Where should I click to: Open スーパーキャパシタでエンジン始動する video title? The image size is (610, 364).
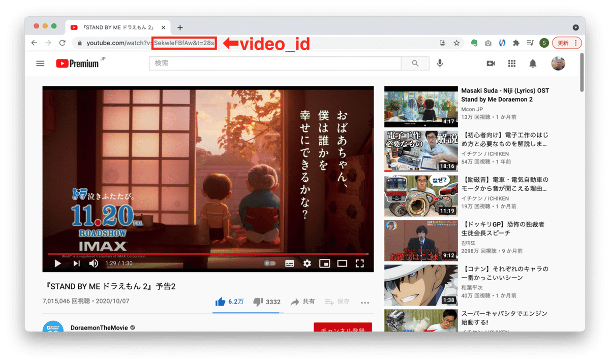pyautogui.click(x=505, y=318)
